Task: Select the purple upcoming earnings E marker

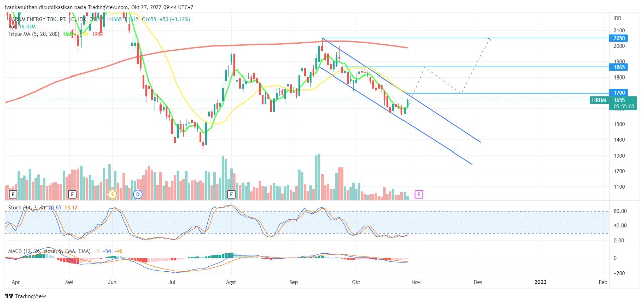Action: tap(418, 194)
